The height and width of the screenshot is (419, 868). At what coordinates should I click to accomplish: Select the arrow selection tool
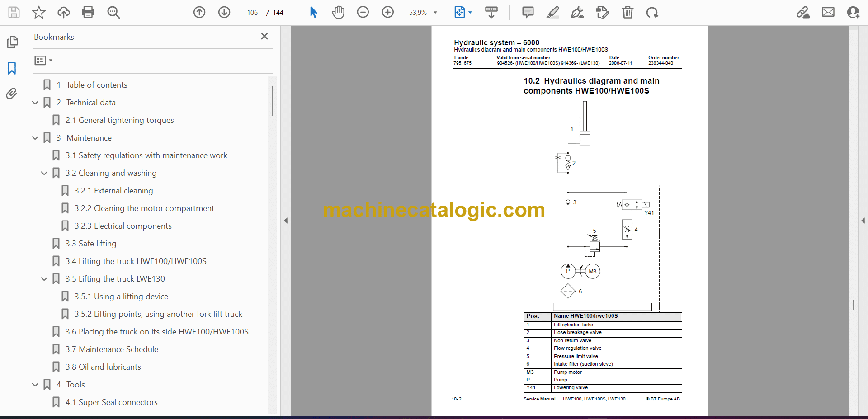[313, 12]
